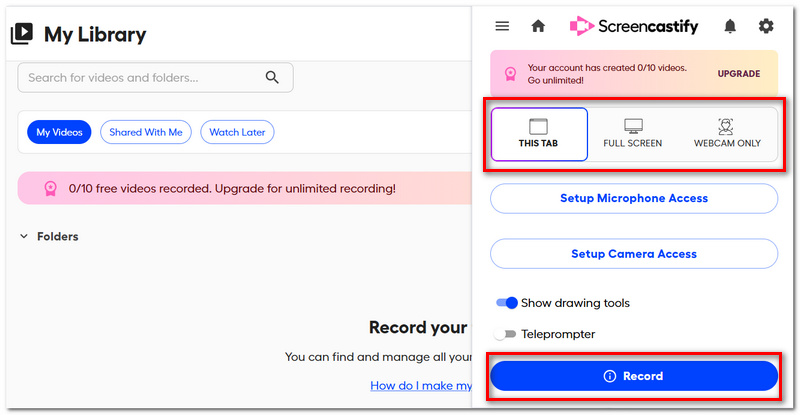This screenshot has width=800, height=415.
Task: Click the My Library video icon
Action: [22, 34]
